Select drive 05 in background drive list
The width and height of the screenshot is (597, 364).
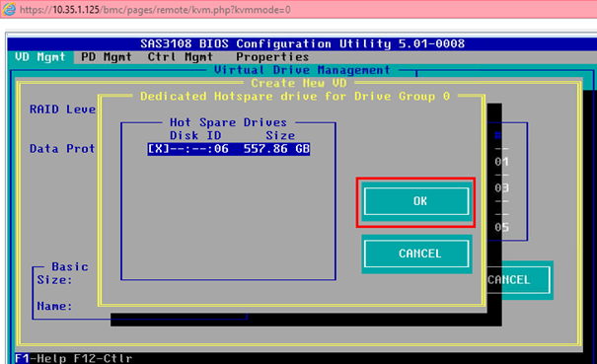coord(501,227)
